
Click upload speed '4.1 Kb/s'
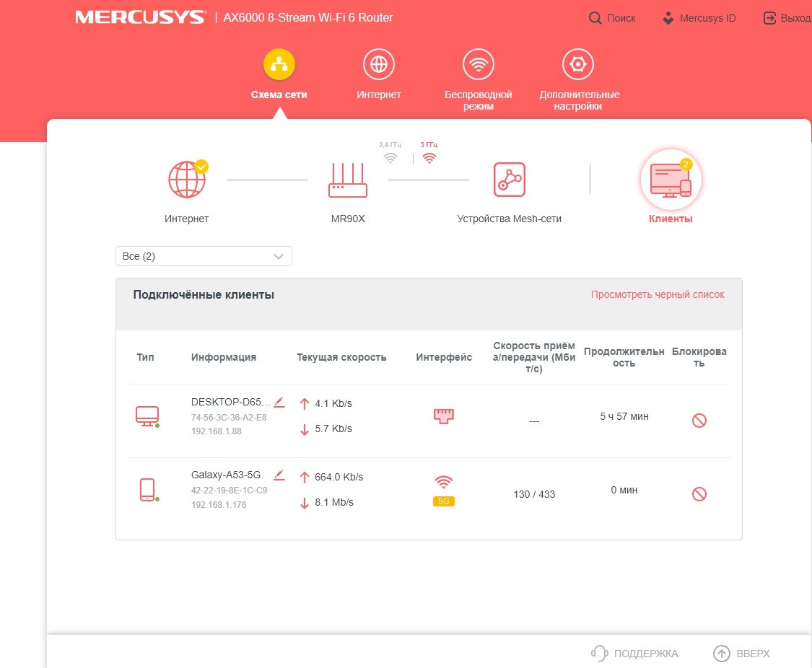(x=333, y=403)
